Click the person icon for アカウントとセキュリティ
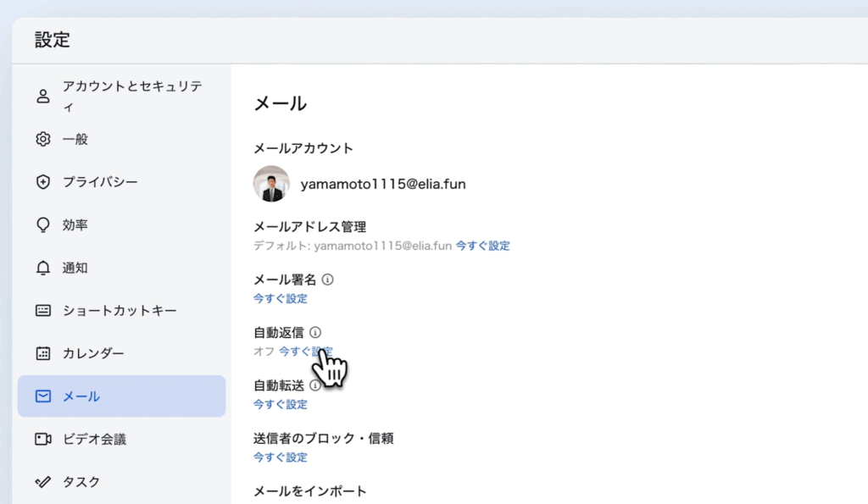Viewport: 868px width, 504px height. 42,97
